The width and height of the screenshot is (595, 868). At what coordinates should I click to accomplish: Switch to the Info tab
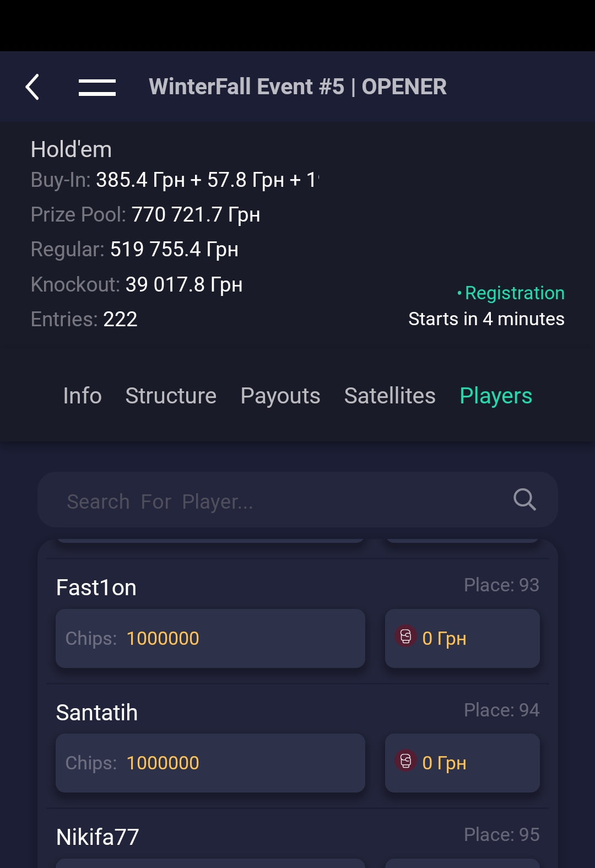coord(83,396)
